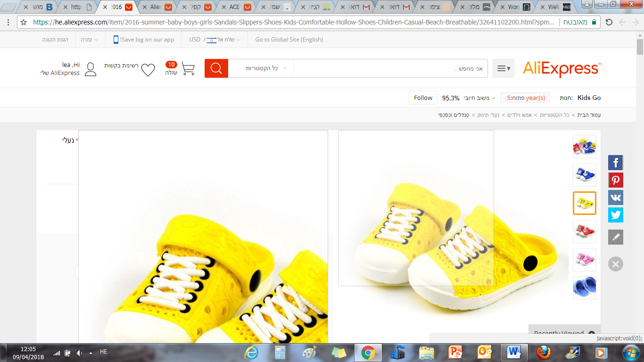Reload the page in Chrome
Image resolution: width=644 pixels, height=362 pixels.
609,22
